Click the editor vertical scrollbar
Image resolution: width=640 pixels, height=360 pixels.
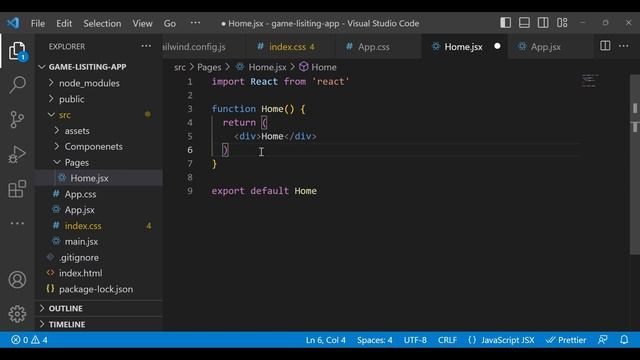pos(635,164)
